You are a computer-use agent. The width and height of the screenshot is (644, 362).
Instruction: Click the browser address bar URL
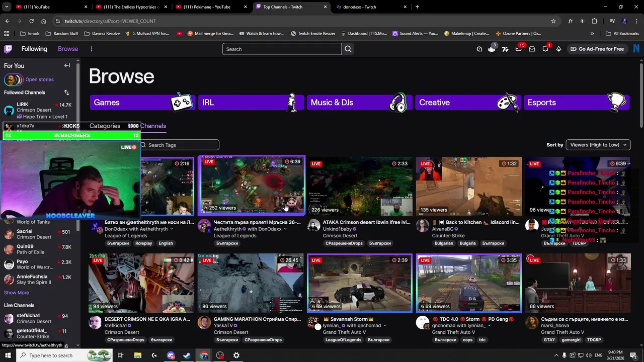click(110, 21)
